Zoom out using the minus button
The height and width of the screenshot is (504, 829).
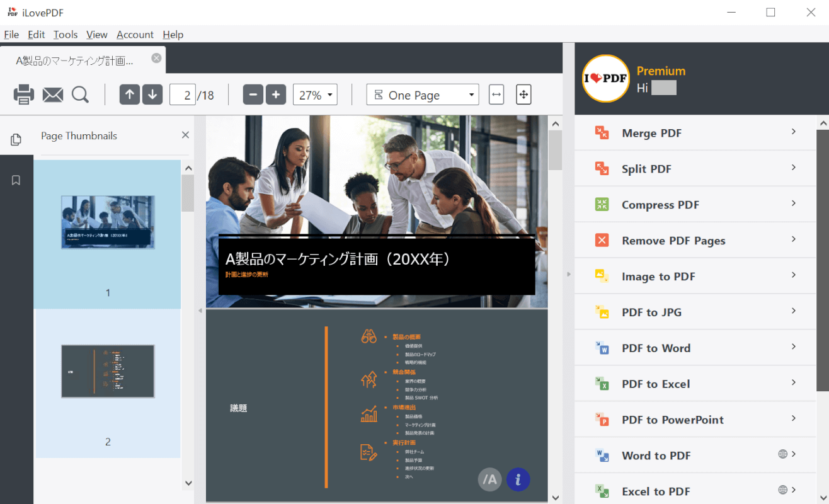[x=253, y=94]
